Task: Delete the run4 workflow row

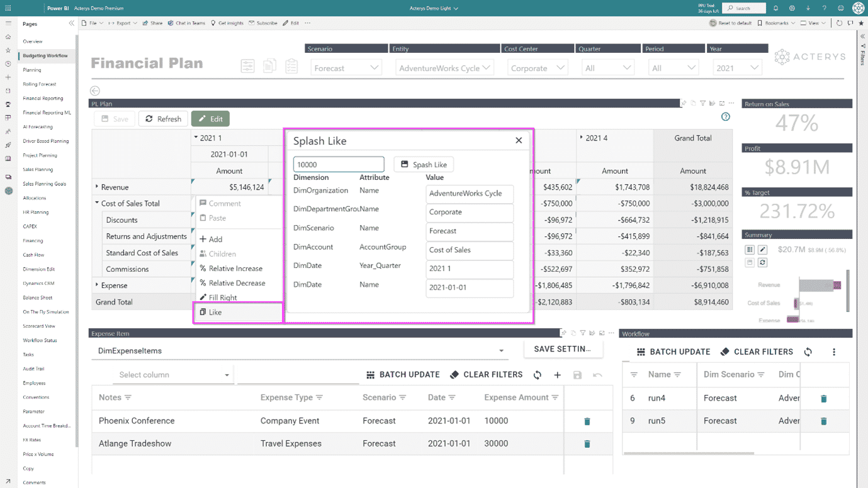Action: 823,399
